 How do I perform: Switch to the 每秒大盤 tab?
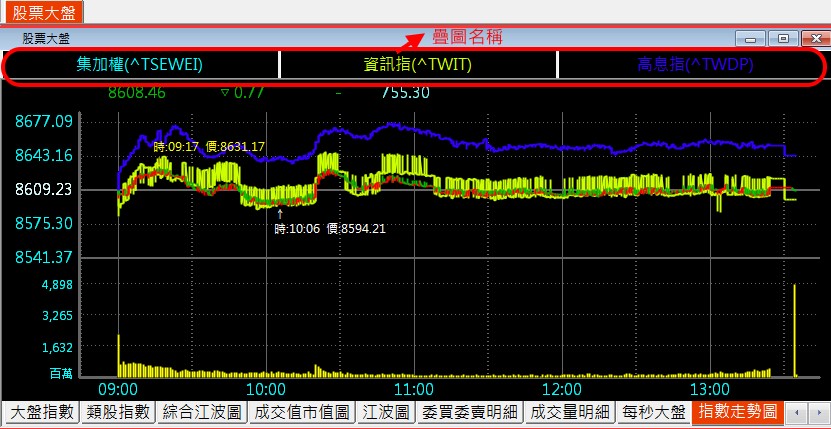coord(654,412)
